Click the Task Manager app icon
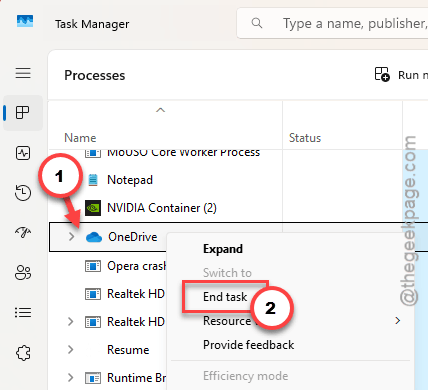Screen dimensions: 428x390 (x=25, y=21)
